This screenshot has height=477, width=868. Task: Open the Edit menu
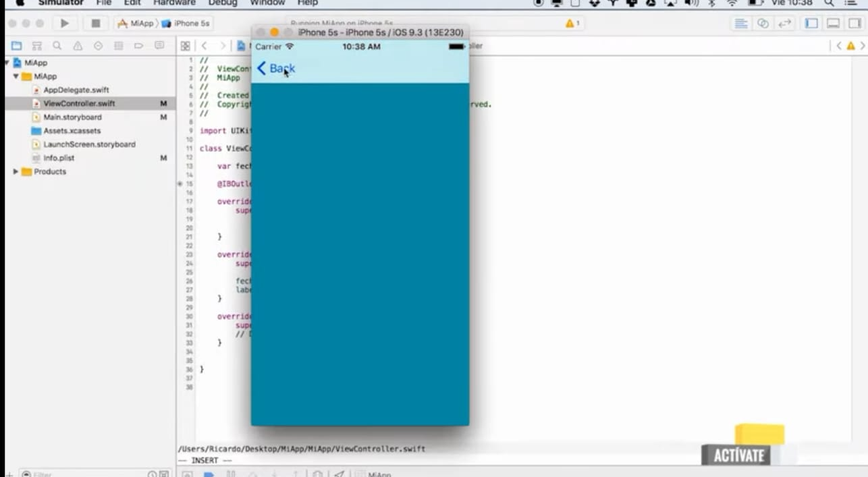click(132, 3)
